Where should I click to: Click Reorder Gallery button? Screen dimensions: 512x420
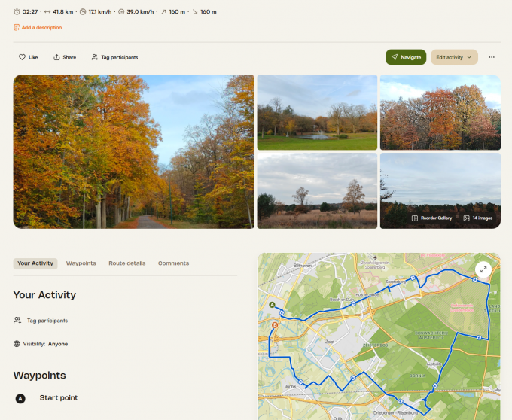click(431, 218)
